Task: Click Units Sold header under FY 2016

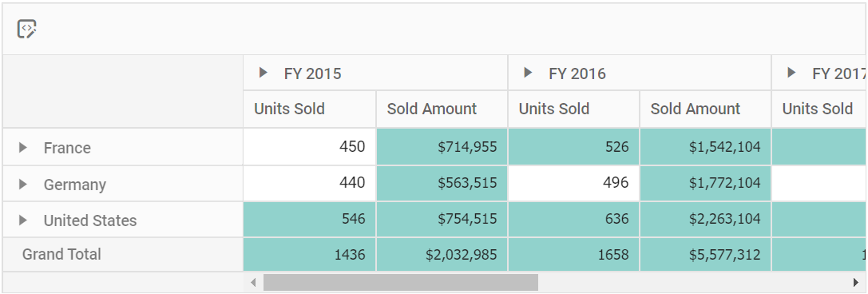Action: click(x=573, y=109)
